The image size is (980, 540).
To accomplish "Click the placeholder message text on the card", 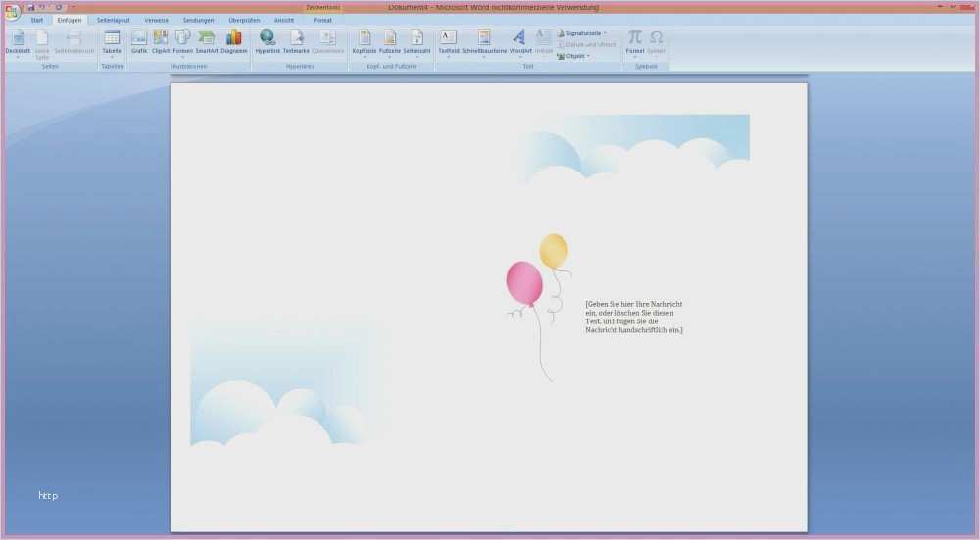I will 634,317.
